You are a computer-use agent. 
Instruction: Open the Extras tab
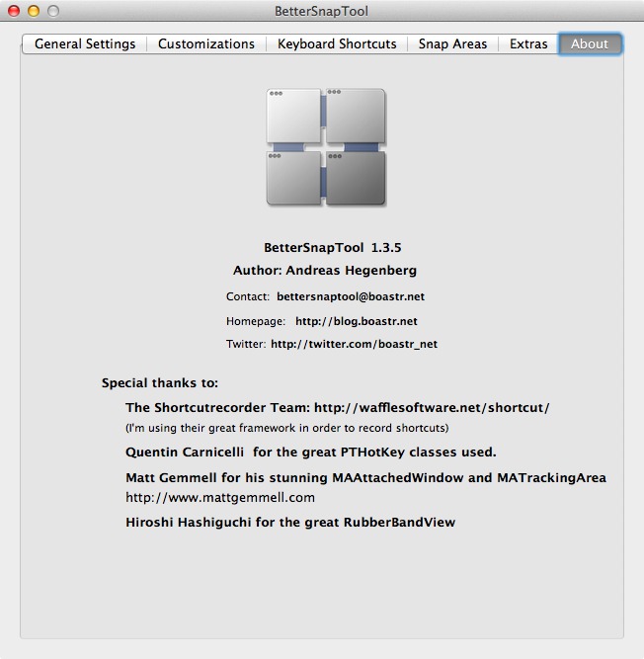[528, 43]
